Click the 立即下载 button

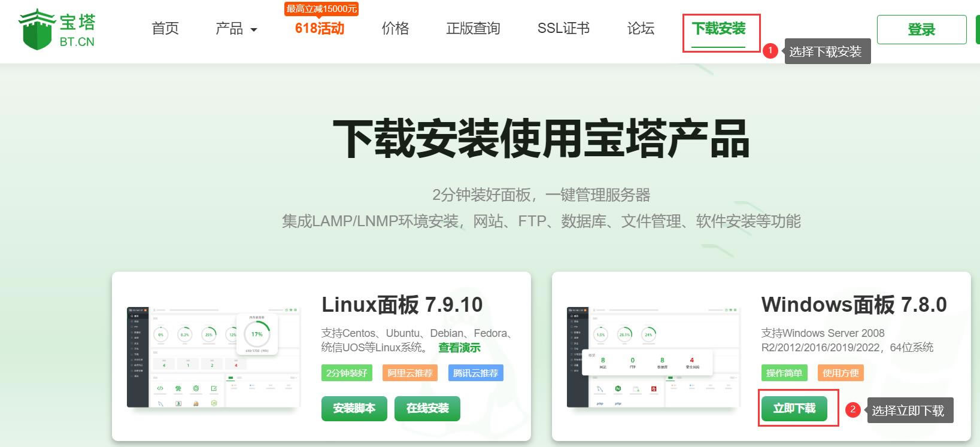click(794, 408)
